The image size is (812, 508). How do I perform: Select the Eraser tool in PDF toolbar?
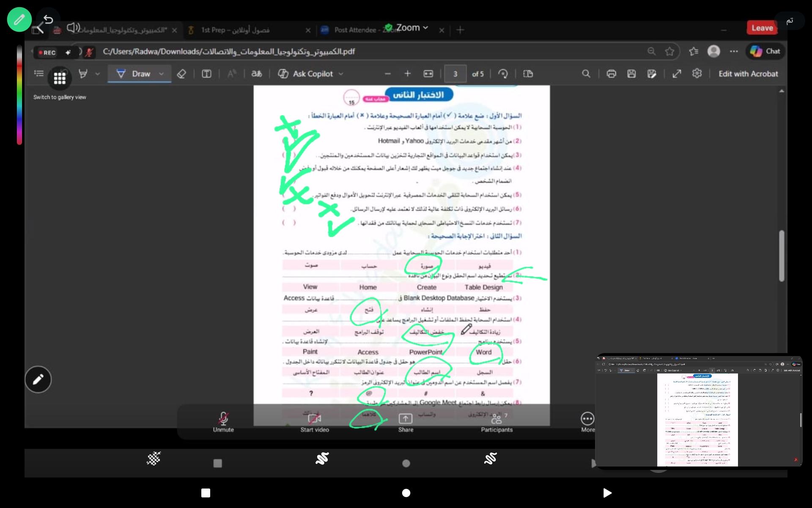[181, 74]
